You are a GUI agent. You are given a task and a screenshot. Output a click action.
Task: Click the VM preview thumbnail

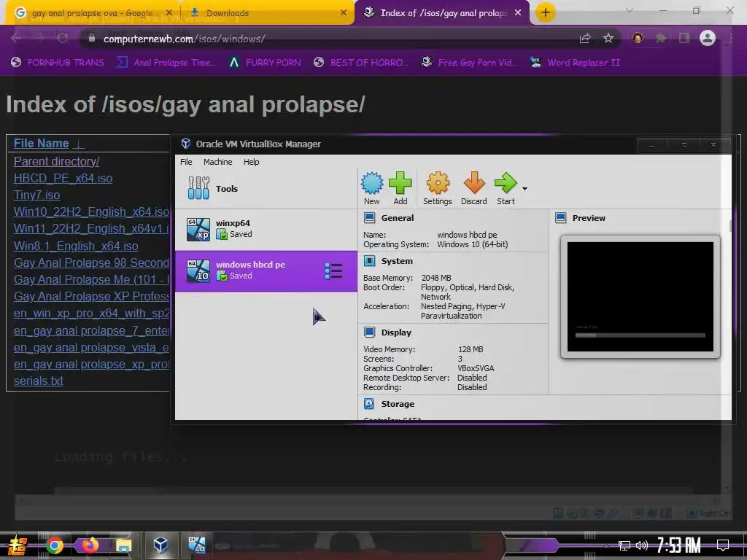tap(640, 296)
